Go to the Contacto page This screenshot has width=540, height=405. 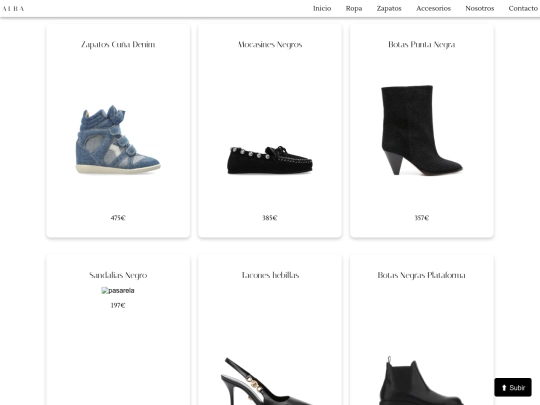coord(523,8)
